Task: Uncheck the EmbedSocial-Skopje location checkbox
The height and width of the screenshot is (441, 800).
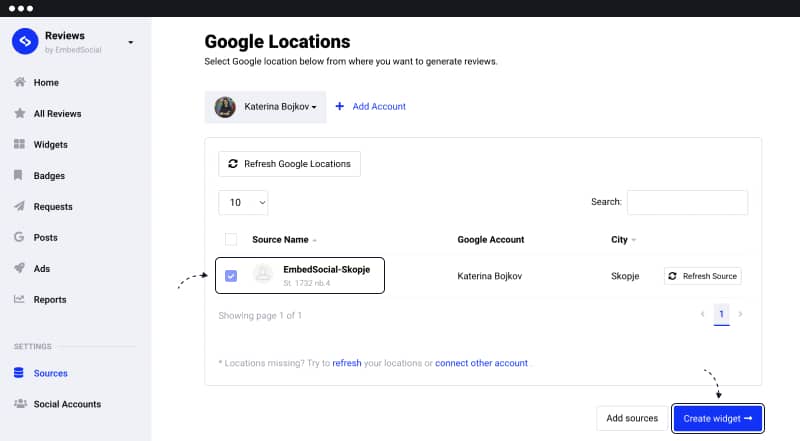Action: [231, 276]
